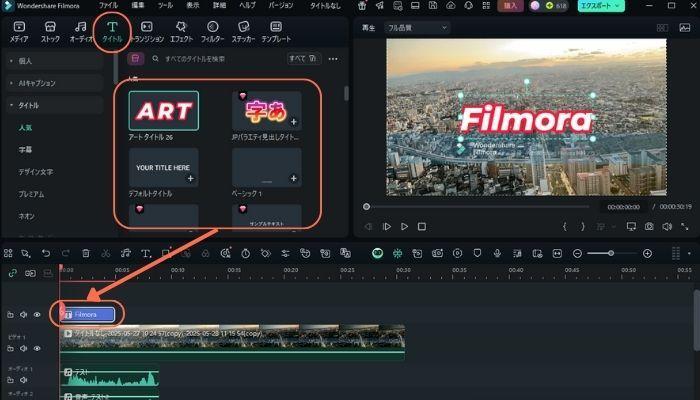Screen dimensions: 700x400
Task: Open the ファイル menu
Action: tap(107, 6)
